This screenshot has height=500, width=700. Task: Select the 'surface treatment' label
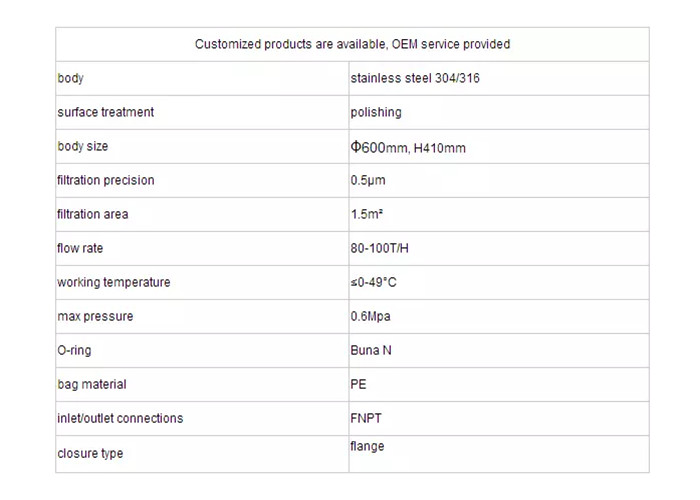coord(105,112)
